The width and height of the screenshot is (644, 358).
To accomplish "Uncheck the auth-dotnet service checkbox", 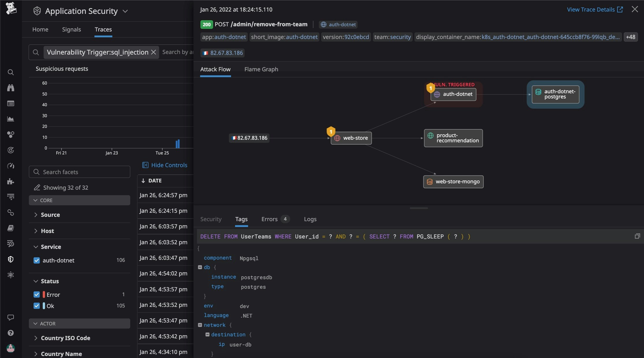I will pos(37,260).
